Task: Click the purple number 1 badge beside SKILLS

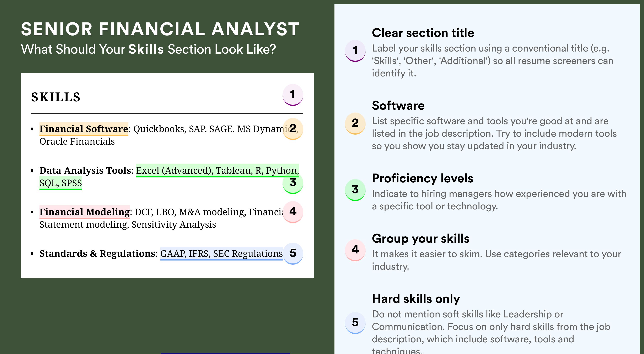Action: pos(293,95)
